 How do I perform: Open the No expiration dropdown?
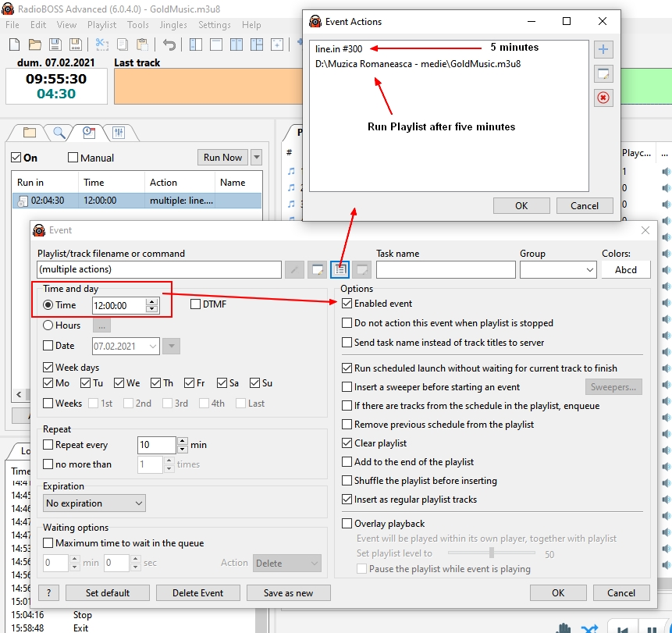(94, 503)
